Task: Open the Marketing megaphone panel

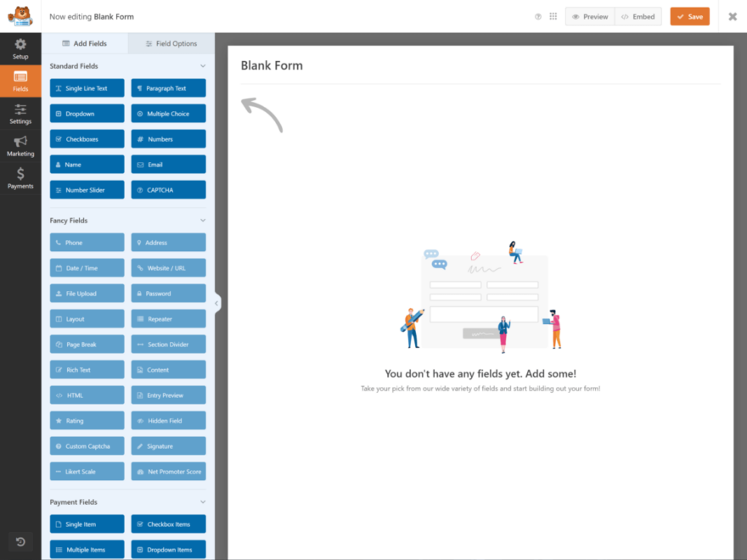Action: [20, 146]
